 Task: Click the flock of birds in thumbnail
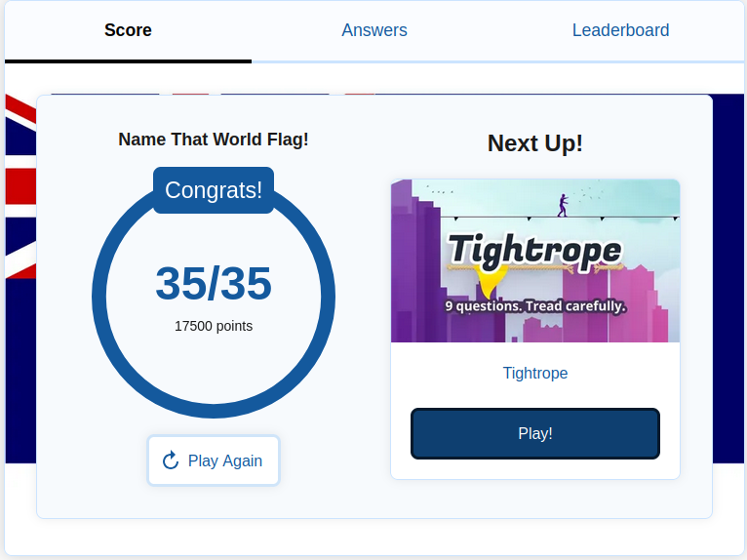585,192
